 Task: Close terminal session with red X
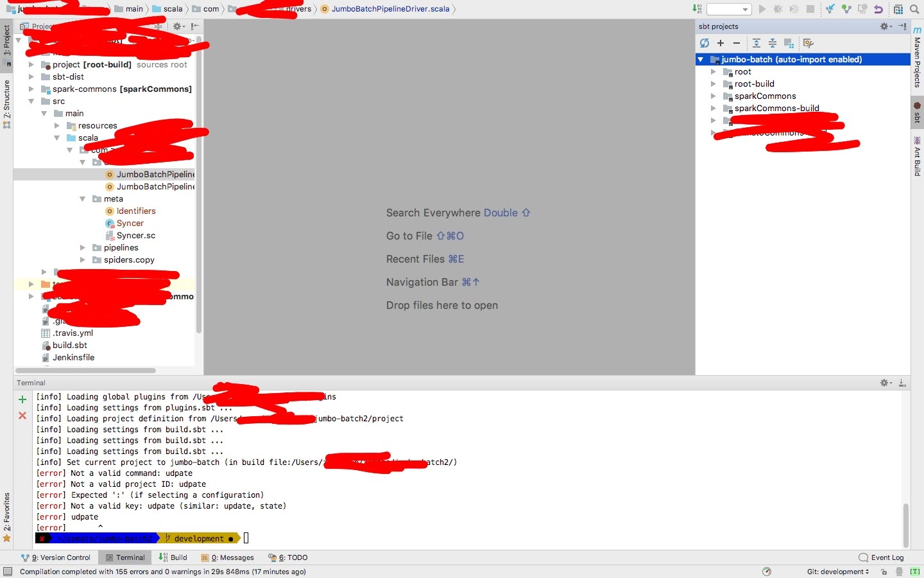(x=22, y=416)
